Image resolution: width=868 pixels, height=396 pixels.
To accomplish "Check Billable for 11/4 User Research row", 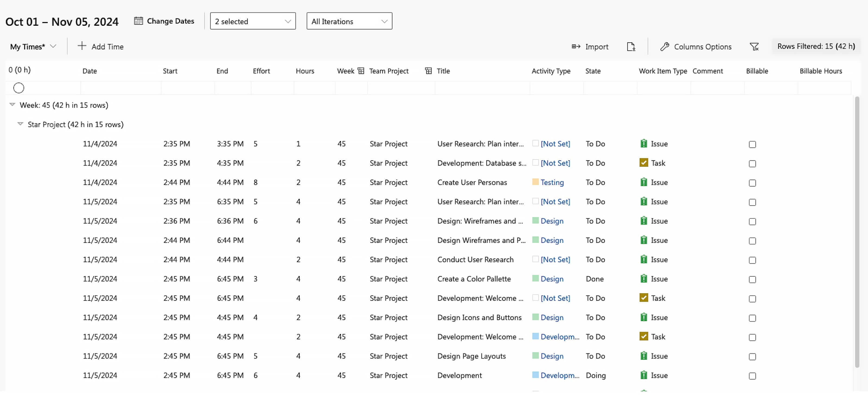I will click(752, 145).
